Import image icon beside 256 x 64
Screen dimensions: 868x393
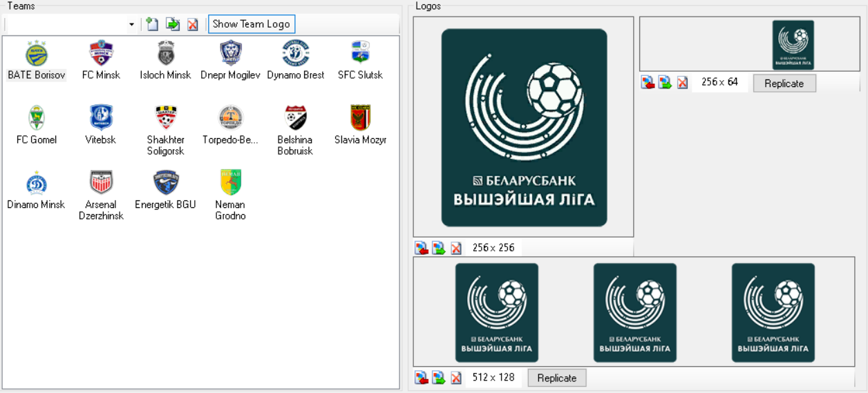(648, 83)
